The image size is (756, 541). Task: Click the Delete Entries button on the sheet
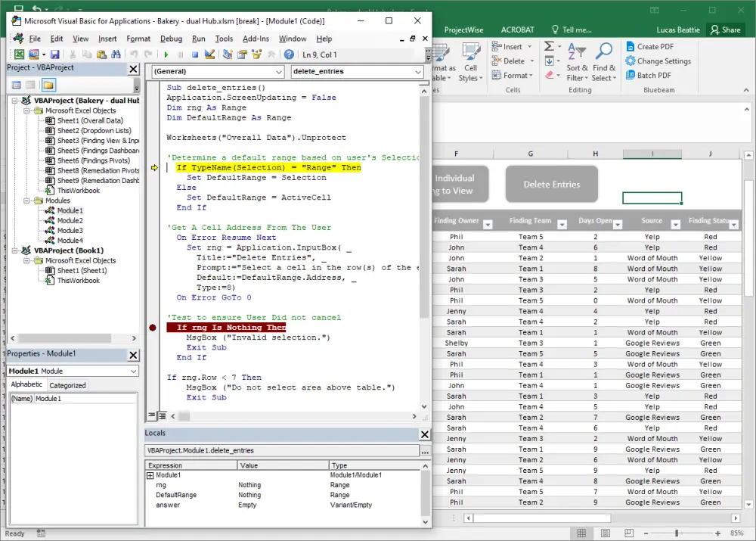(552, 185)
